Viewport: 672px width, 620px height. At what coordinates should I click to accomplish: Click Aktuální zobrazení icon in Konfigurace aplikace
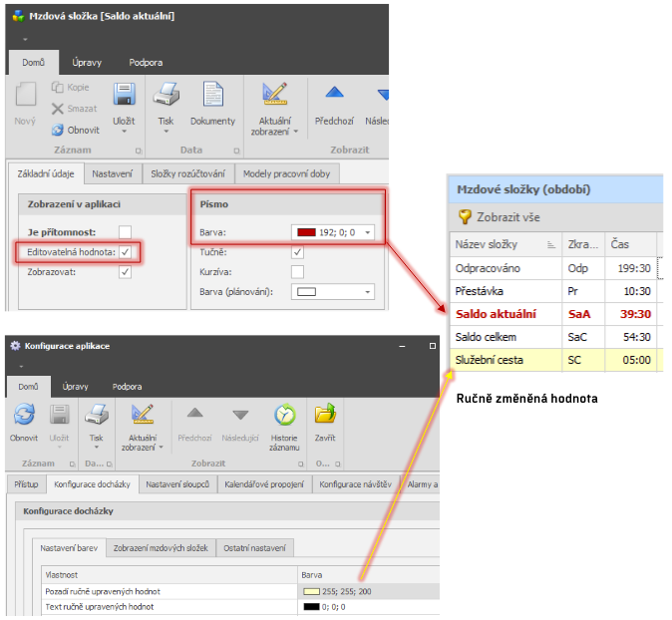point(143,415)
